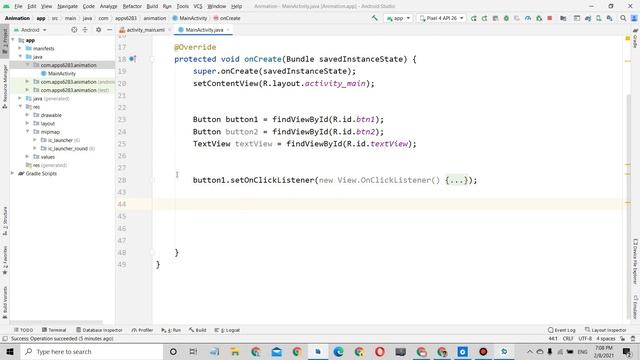Image resolution: width=640 pixels, height=360 pixels.
Task: Click the AVD Manager phone icon
Action: click(x=598, y=18)
